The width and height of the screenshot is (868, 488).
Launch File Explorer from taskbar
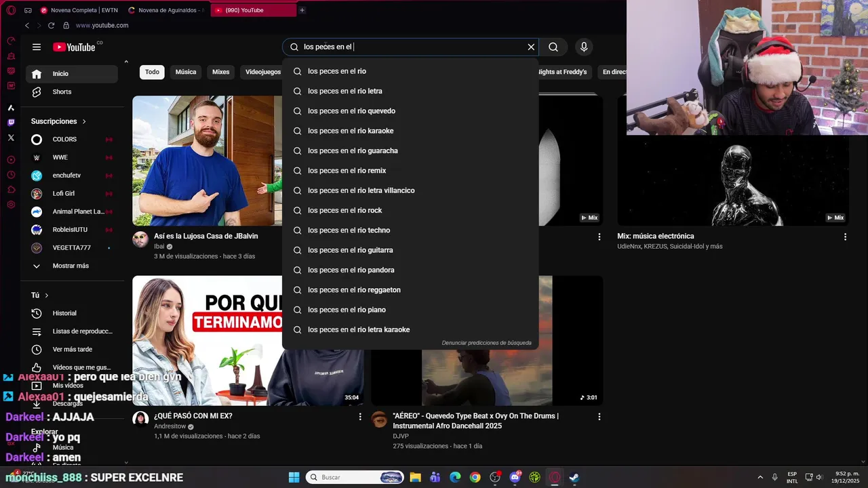[x=415, y=477]
